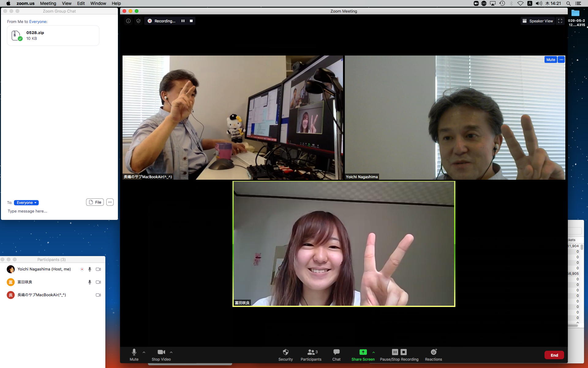Toggle 富田咲良's microphone in participants list
This screenshot has width=588, height=368.
(90, 282)
